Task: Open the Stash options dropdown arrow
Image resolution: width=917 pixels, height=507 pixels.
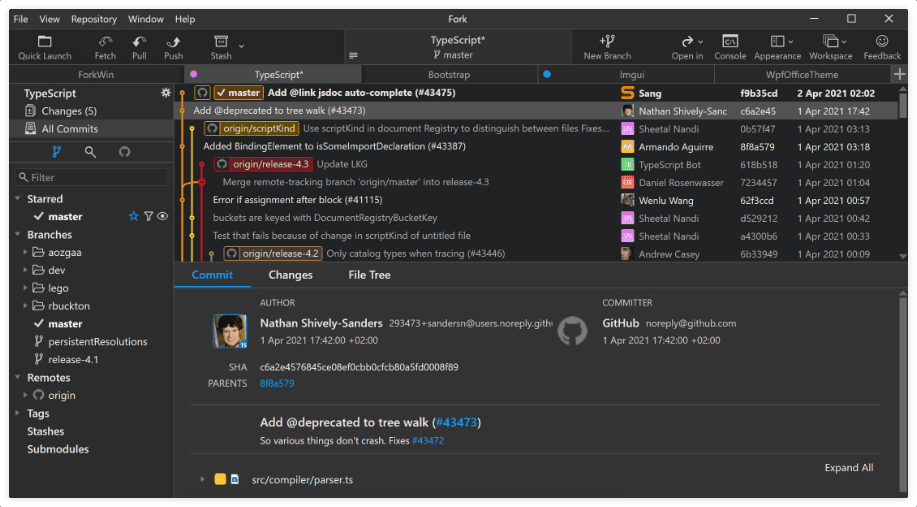Action: tap(242, 46)
